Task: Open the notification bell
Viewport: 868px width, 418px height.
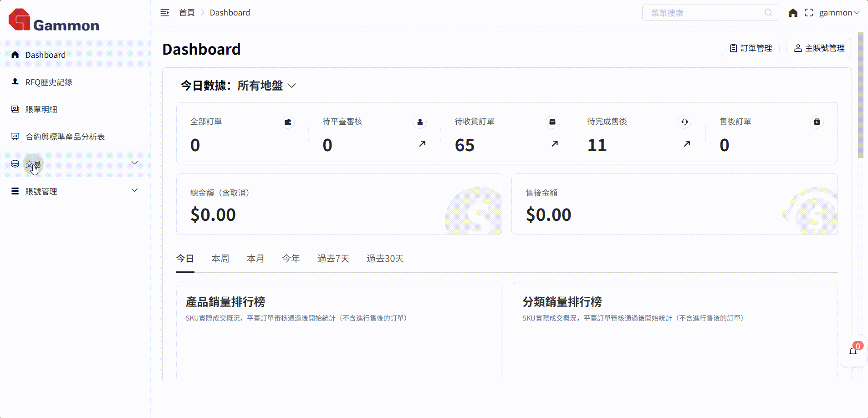Action: 853,351
